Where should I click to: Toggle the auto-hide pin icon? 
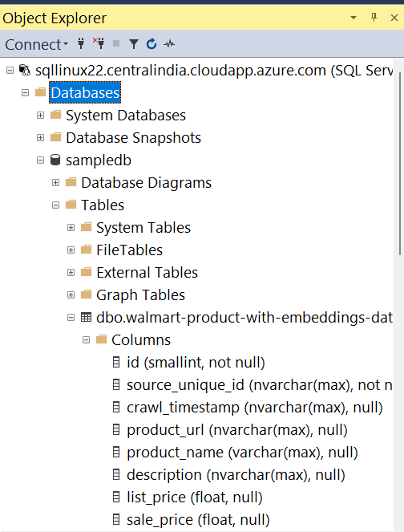(x=374, y=18)
